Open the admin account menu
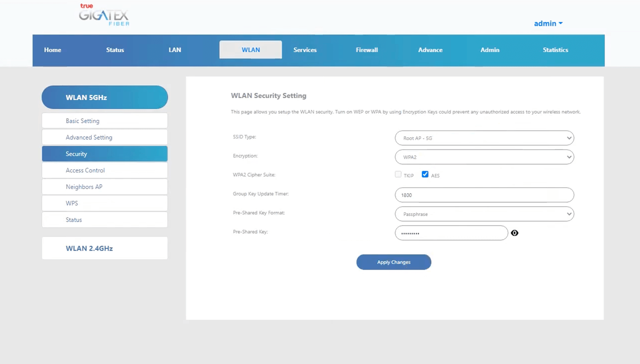 [548, 23]
